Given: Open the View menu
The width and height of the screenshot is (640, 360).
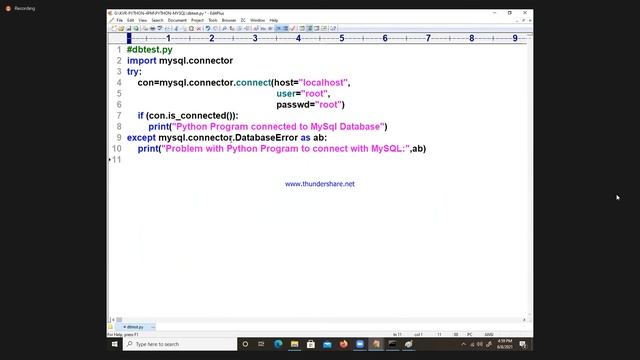Looking at the screenshot, I should click(142, 20).
